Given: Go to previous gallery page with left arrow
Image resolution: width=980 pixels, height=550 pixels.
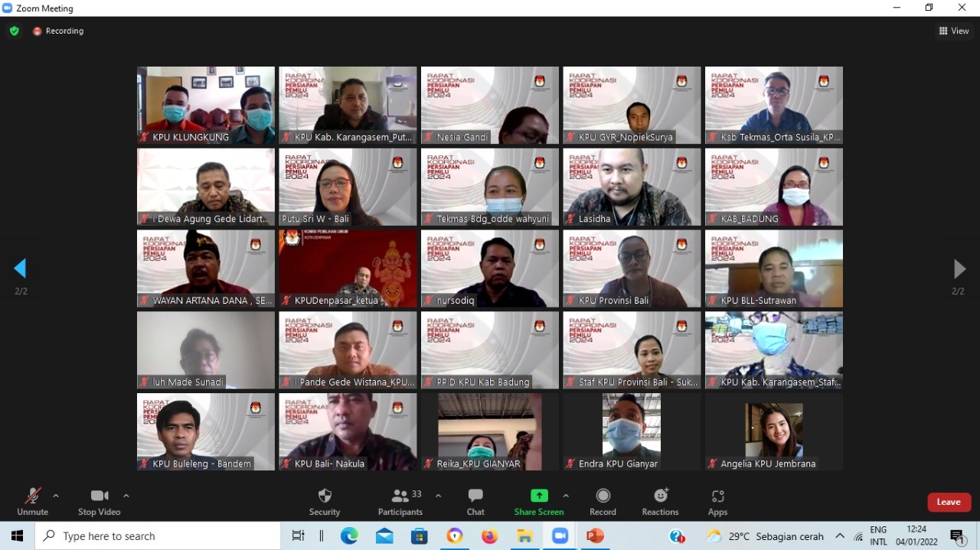Looking at the screenshot, I should point(21,268).
